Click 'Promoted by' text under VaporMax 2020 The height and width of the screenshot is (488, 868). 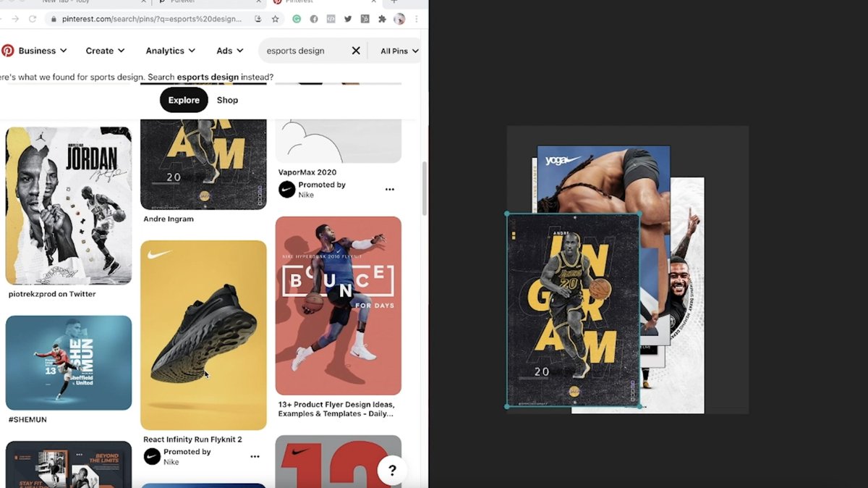point(322,185)
